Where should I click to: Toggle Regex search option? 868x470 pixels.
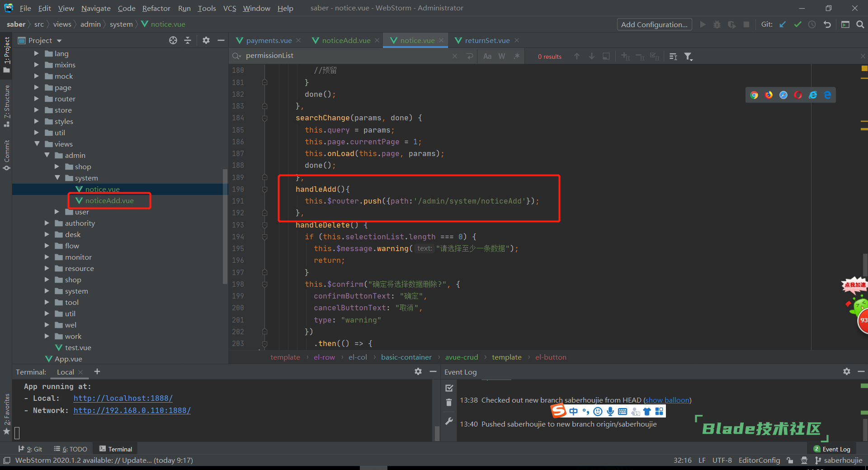point(517,56)
